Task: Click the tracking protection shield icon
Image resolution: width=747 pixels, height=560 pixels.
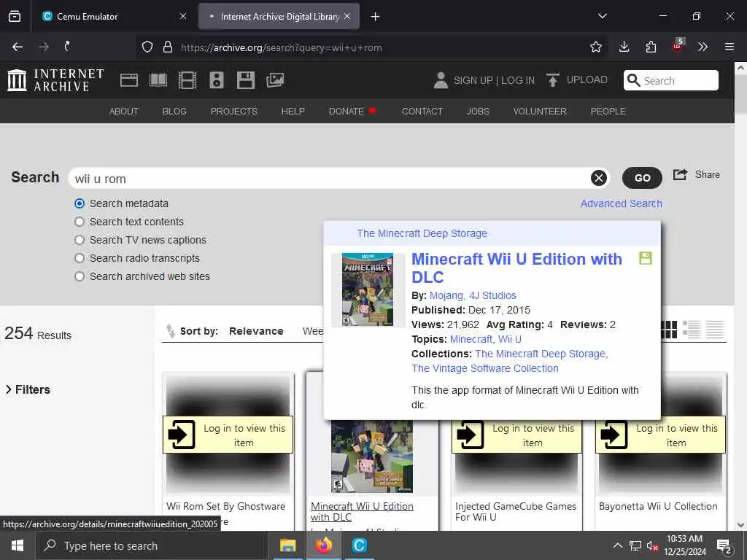Action: pyautogui.click(x=147, y=47)
